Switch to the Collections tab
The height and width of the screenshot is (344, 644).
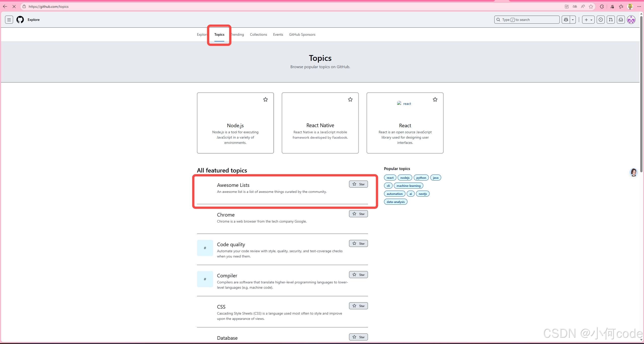[258, 34]
